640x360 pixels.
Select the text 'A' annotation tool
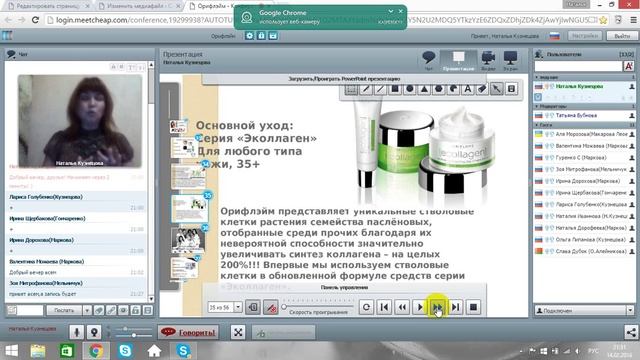click(x=468, y=89)
